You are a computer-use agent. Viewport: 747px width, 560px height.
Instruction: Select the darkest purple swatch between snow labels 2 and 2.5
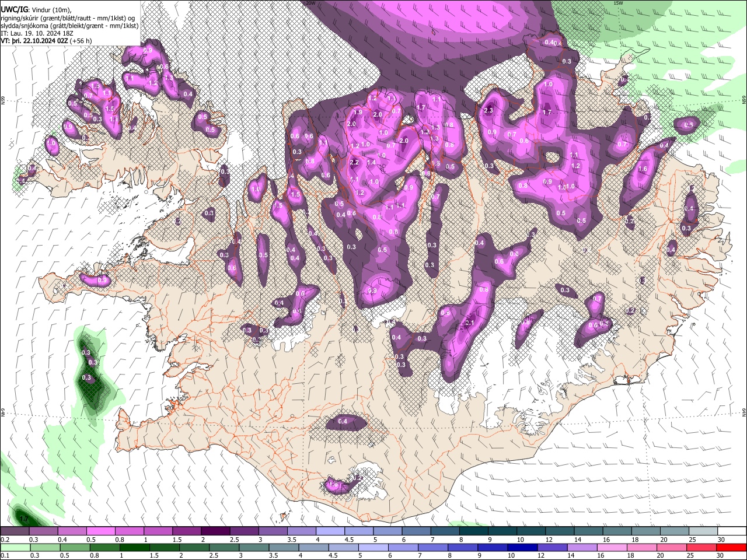pos(215,531)
